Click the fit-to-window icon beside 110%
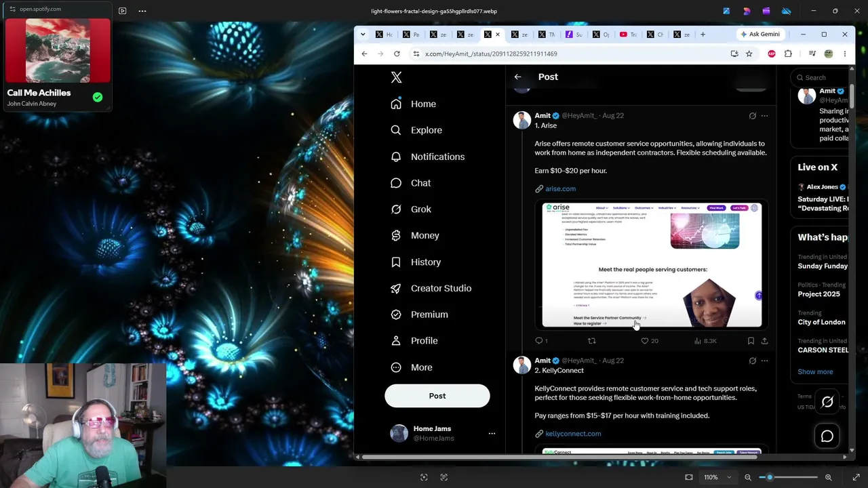This screenshot has height=488, width=868. point(689,477)
